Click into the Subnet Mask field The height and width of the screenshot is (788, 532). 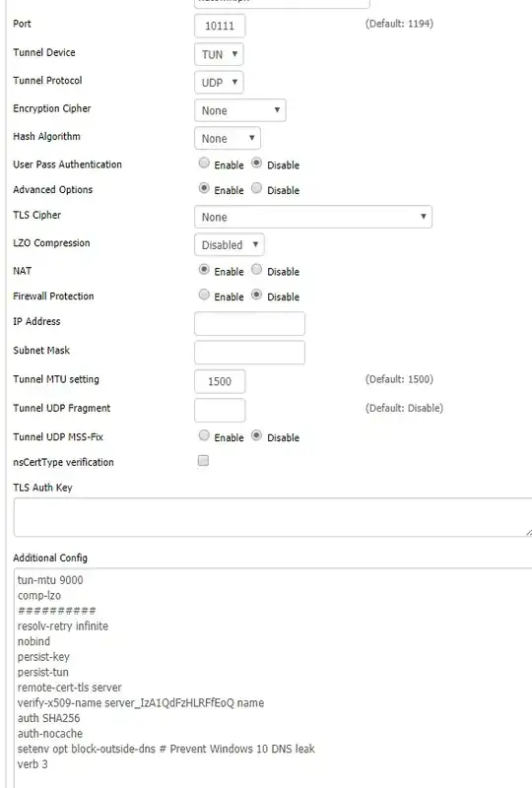pos(249,353)
